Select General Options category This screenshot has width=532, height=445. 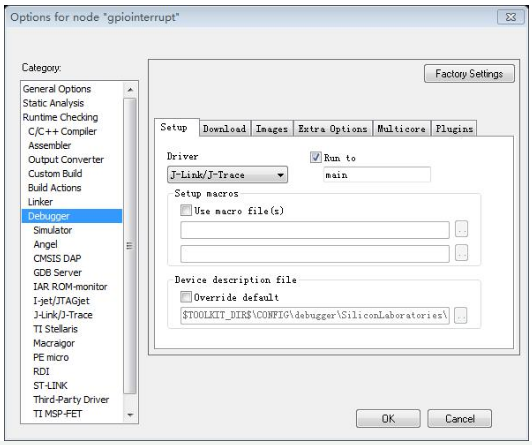point(57,89)
